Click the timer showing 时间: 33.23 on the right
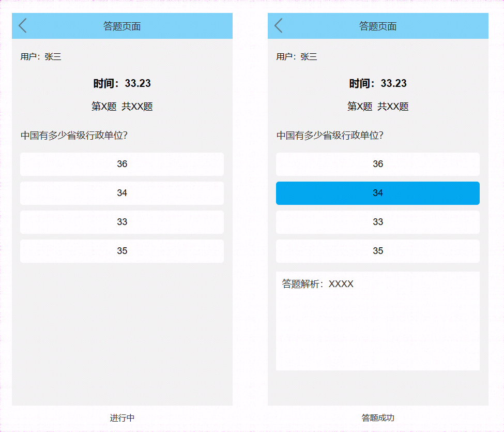 (377, 83)
